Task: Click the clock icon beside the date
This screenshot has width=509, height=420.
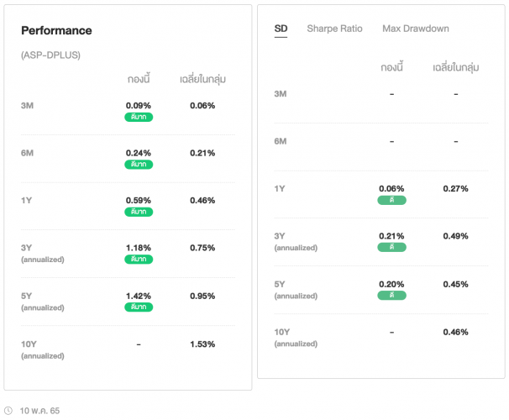Action: coord(8,411)
